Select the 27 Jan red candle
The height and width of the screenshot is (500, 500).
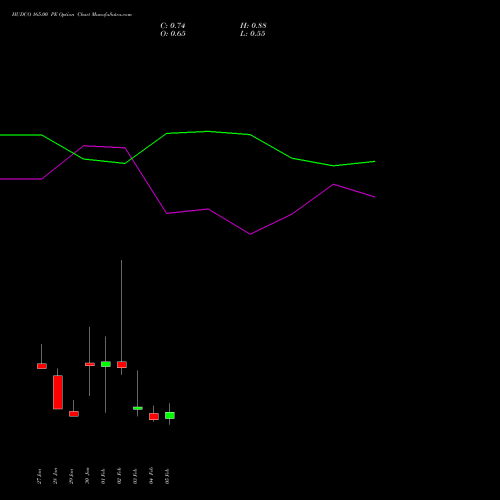(42, 366)
